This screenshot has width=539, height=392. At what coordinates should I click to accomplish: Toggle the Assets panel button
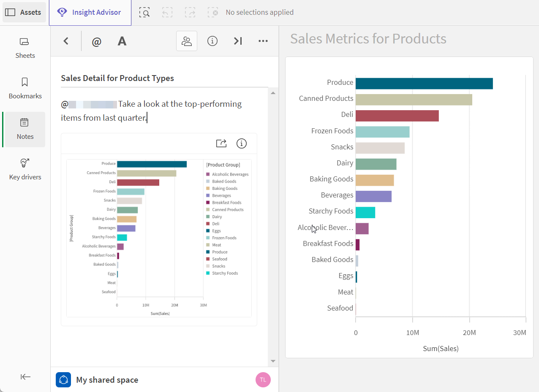click(x=24, y=12)
